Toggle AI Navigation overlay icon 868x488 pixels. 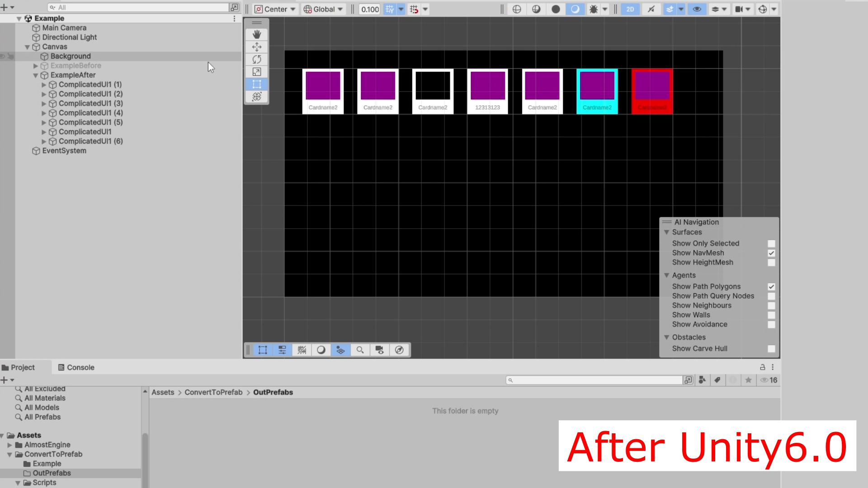340,350
